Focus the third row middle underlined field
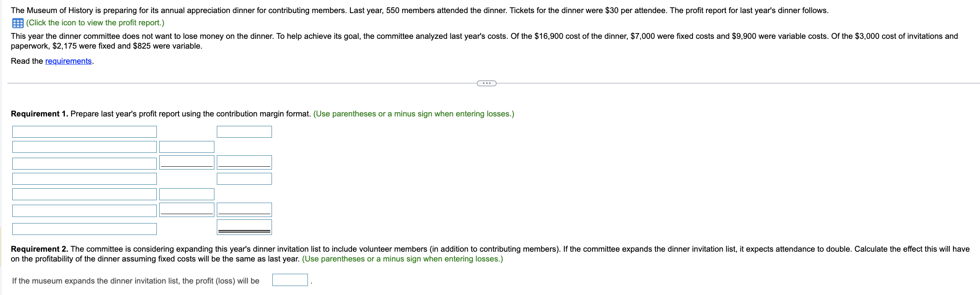The height and width of the screenshot is (295, 980). (187, 162)
